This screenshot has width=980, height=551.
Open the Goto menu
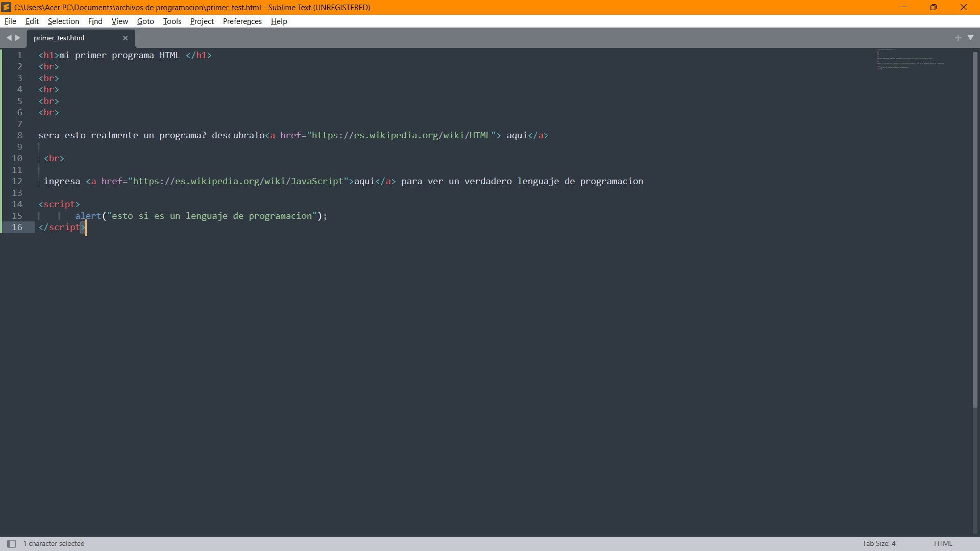(x=145, y=21)
